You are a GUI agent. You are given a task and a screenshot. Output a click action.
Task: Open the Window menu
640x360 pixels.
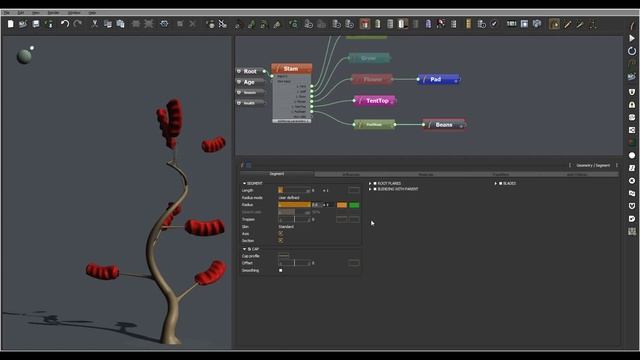tap(74, 13)
